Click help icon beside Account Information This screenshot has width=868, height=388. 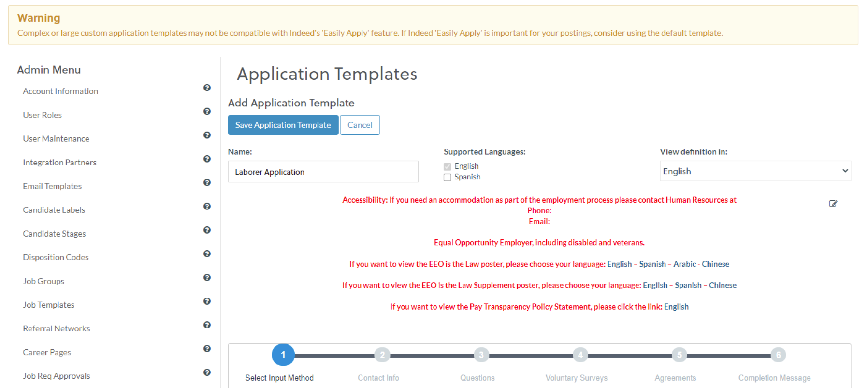coord(207,88)
